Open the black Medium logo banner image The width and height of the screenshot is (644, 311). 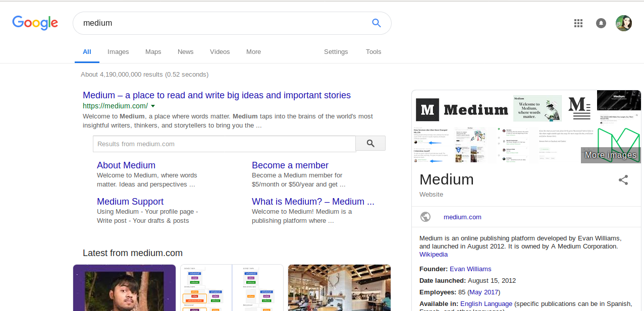pos(462,109)
